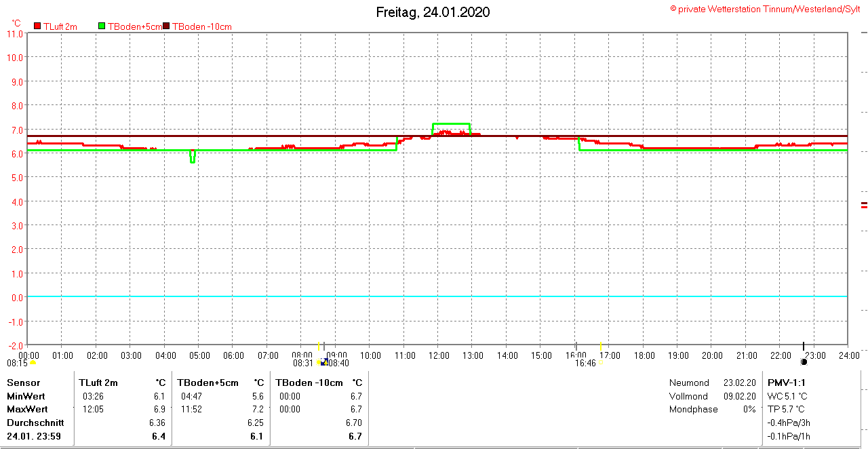Click the green TBoden+5cm legend swatch
868x449 pixels.
(102, 26)
